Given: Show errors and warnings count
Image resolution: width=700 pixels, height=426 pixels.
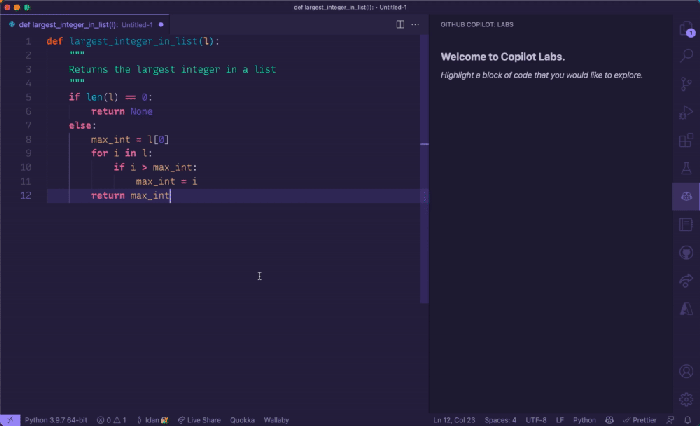Looking at the screenshot, I should coord(112,420).
